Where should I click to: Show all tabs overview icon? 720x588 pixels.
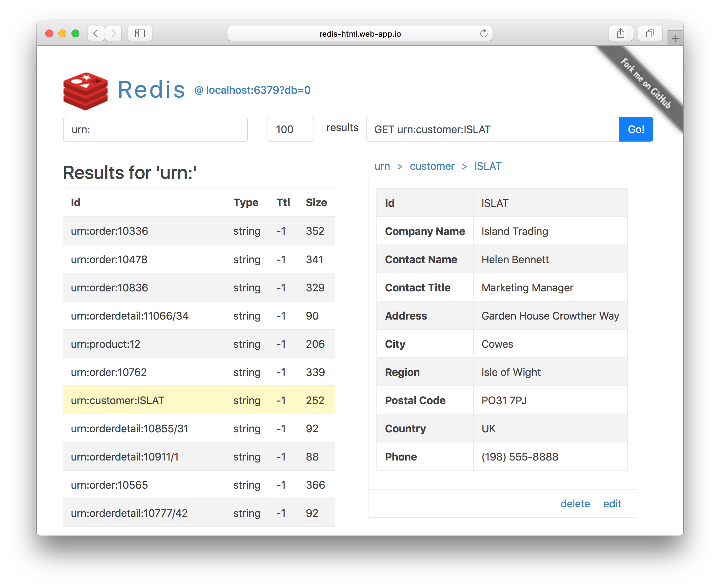[650, 33]
